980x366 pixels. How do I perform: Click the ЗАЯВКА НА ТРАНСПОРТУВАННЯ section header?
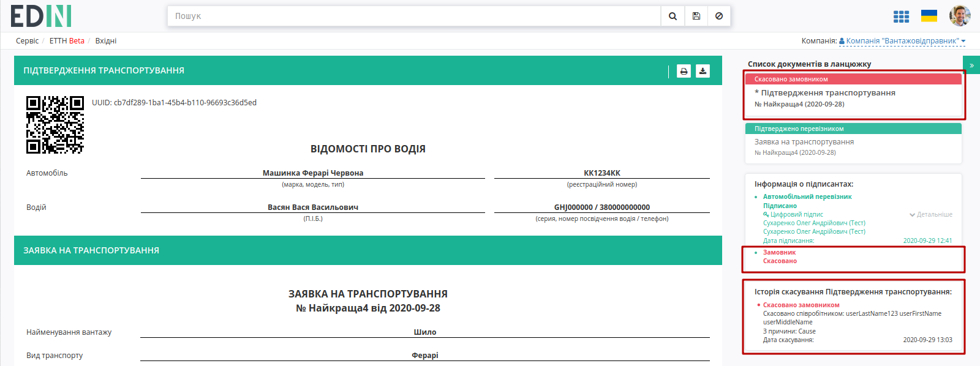tap(368, 250)
